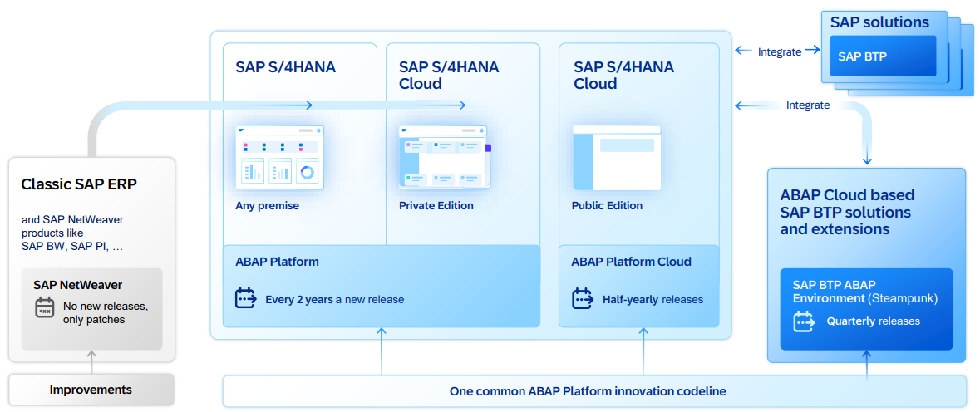Click the calendar icon beside 'No new releases'
This screenshot has height=412, width=980.
[45, 307]
